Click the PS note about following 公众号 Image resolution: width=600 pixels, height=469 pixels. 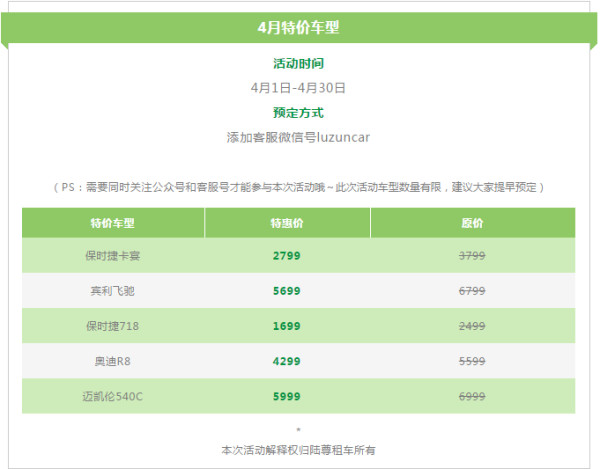click(x=298, y=187)
